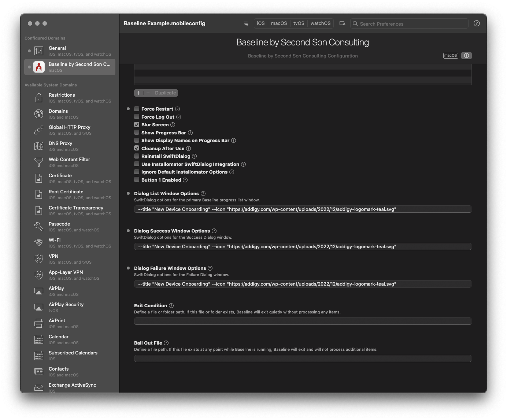This screenshot has width=507, height=420.
Task: Click the Exit Condition path field
Action: (x=303, y=321)
